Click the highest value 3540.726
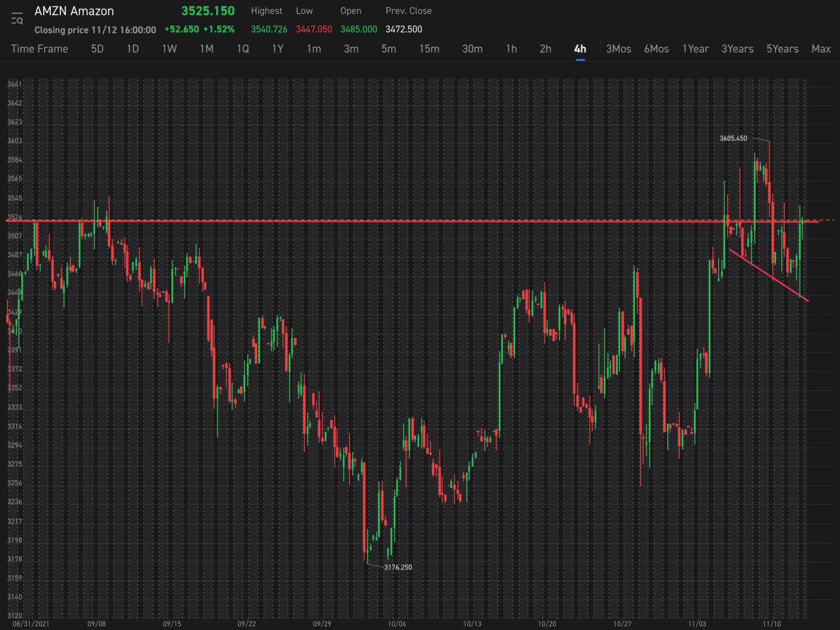Viewport: 840px width, 630px height. pos(269,29)
